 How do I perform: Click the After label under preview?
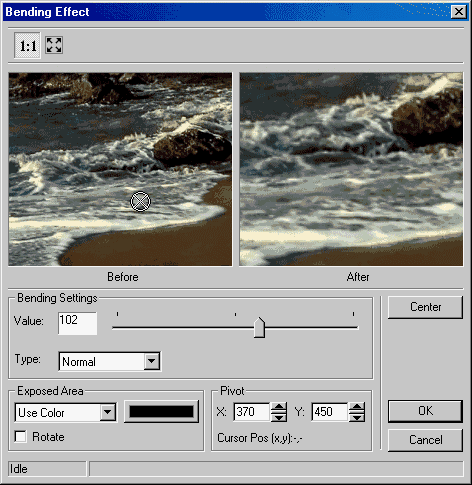[358, 277]
